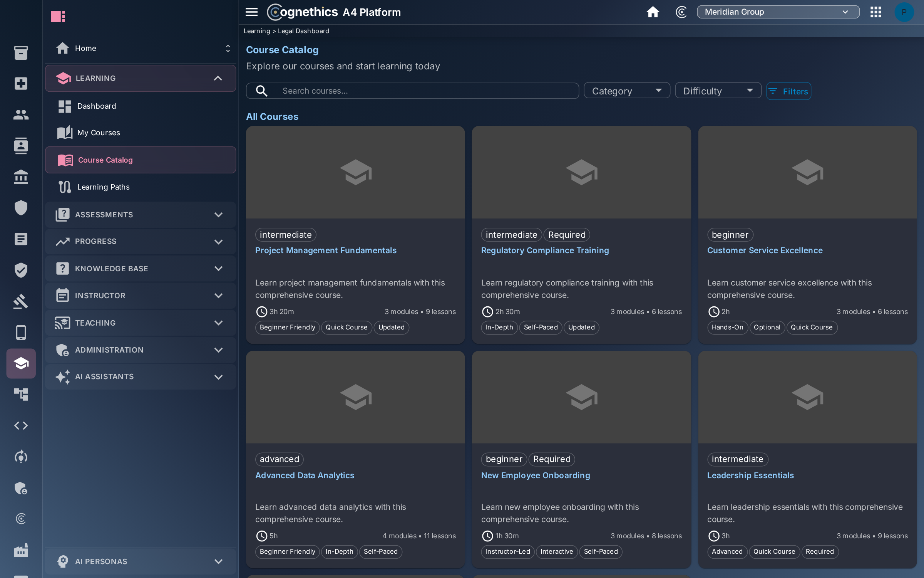
Task: Expand the KNOWLEDGE BASE section
Action: (x=141, y=269)
